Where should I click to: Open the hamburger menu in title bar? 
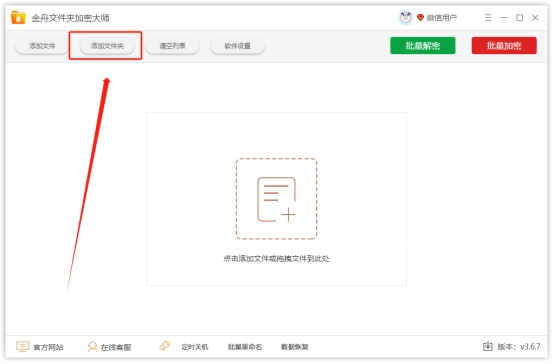[x=488, y=18]
